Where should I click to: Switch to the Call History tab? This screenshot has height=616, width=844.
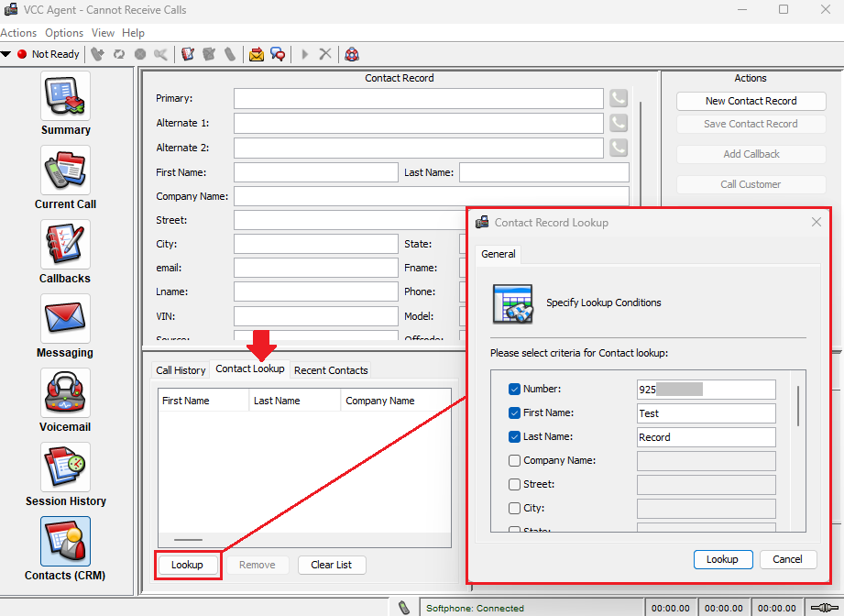181,370
